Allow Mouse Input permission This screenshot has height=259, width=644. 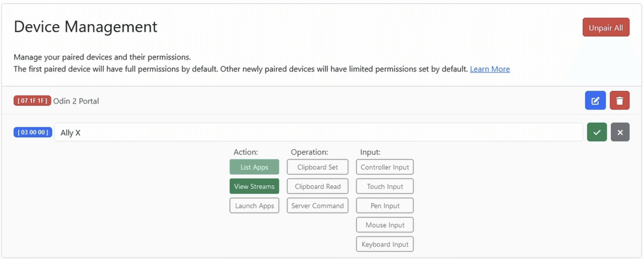384,225
